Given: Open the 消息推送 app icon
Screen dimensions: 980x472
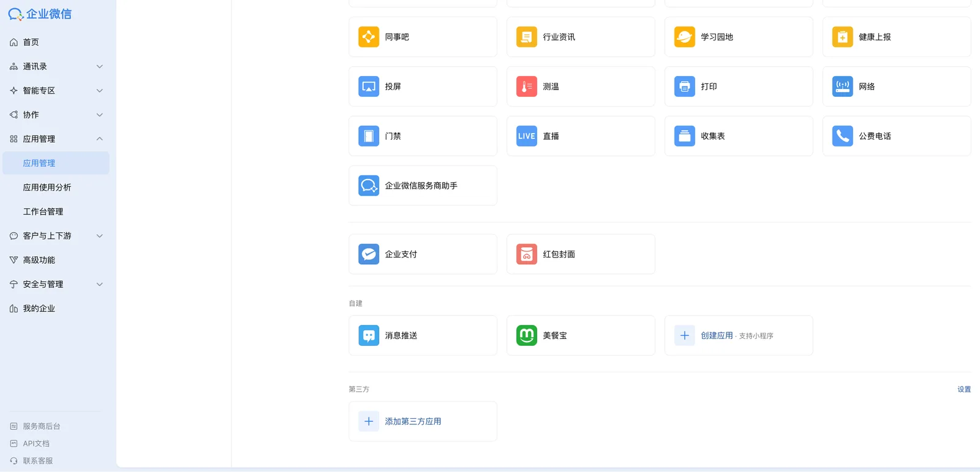Looking at the screenshot, I should coord(369,335).
